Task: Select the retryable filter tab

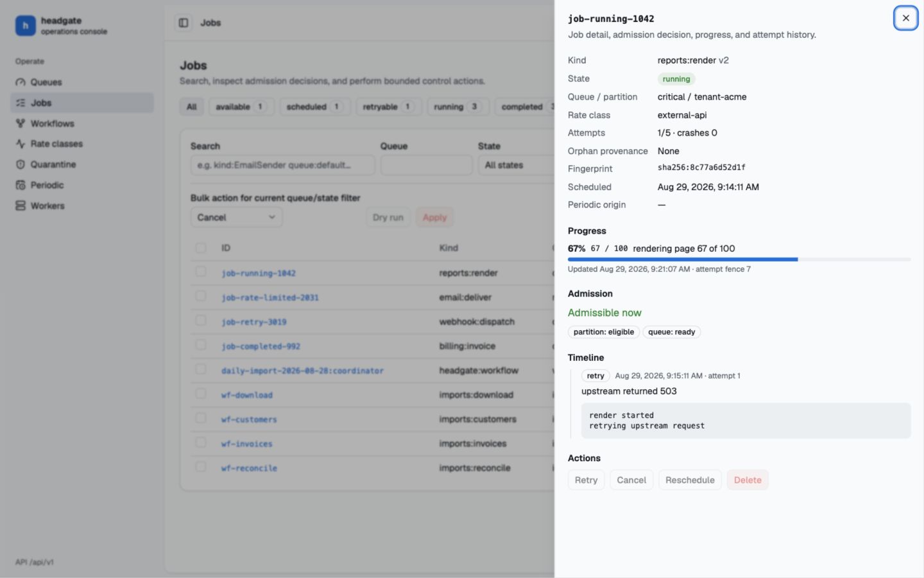Action: [x=388, y=107]
